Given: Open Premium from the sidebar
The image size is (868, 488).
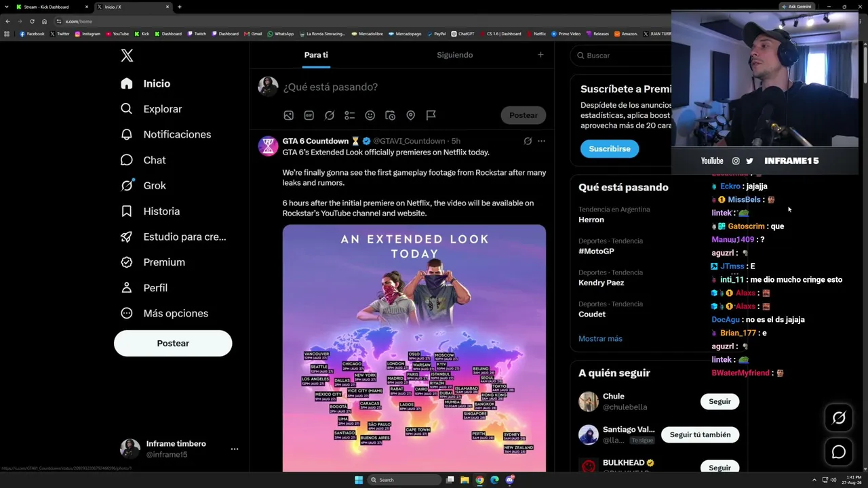Looking at the screenshot, I should [x=152, y=262].
